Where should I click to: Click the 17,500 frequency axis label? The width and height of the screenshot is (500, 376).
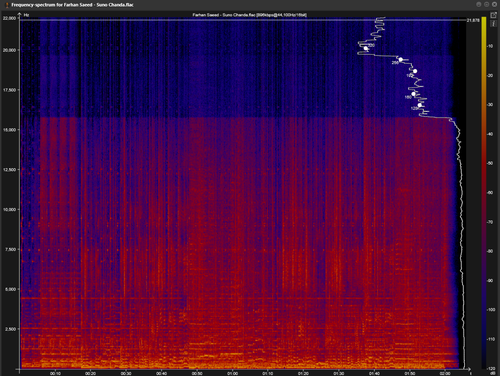tap(9, 90)
